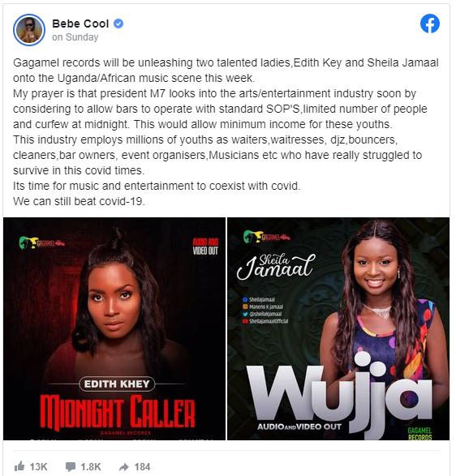The height and width of the screenshot is (476, 456).
Task: Click the Twitter handle line on Wujja poster
Action: click(262, 314)
